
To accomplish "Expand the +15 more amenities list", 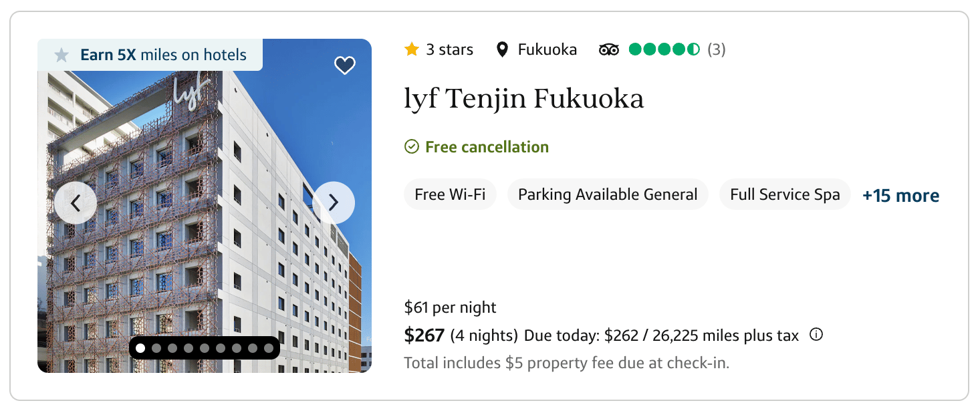I will click(900, 195).
